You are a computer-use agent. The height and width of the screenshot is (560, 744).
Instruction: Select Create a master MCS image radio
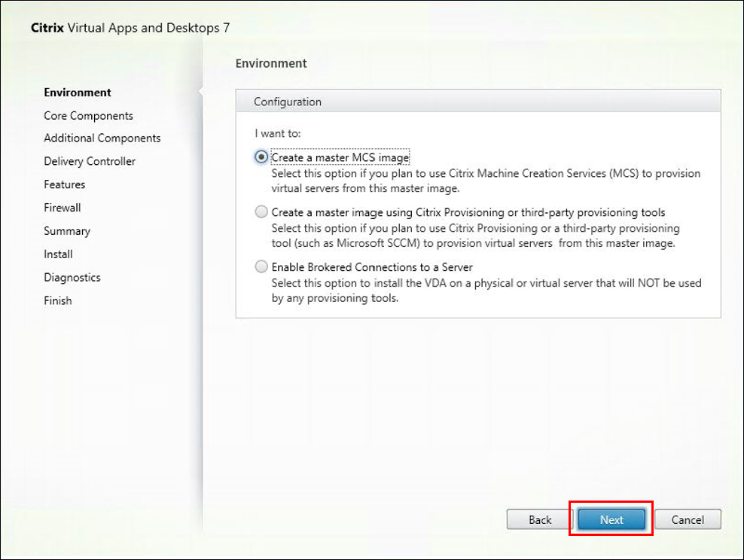pos(261,157)
